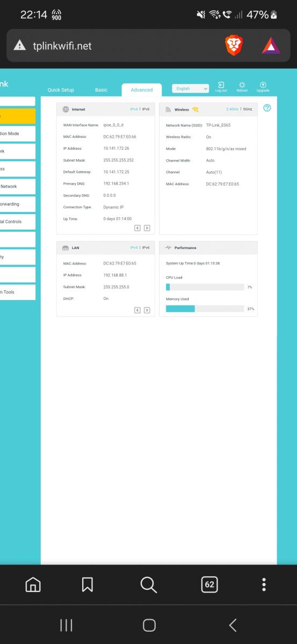This screenshot has height=644, width=297.
Task: Tap the search magnifier icon
Action: pyautogui.click(x=149, y=584)
